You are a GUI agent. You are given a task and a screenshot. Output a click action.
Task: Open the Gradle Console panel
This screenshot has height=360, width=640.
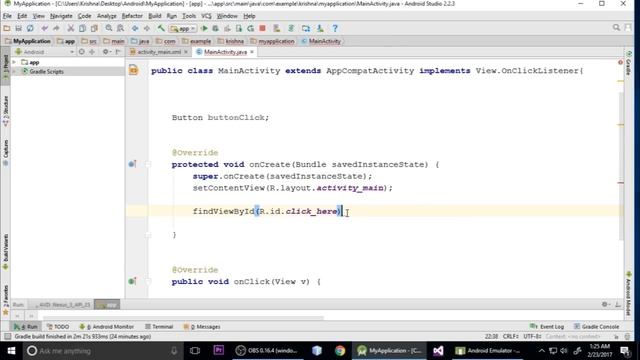coord(597,327)
